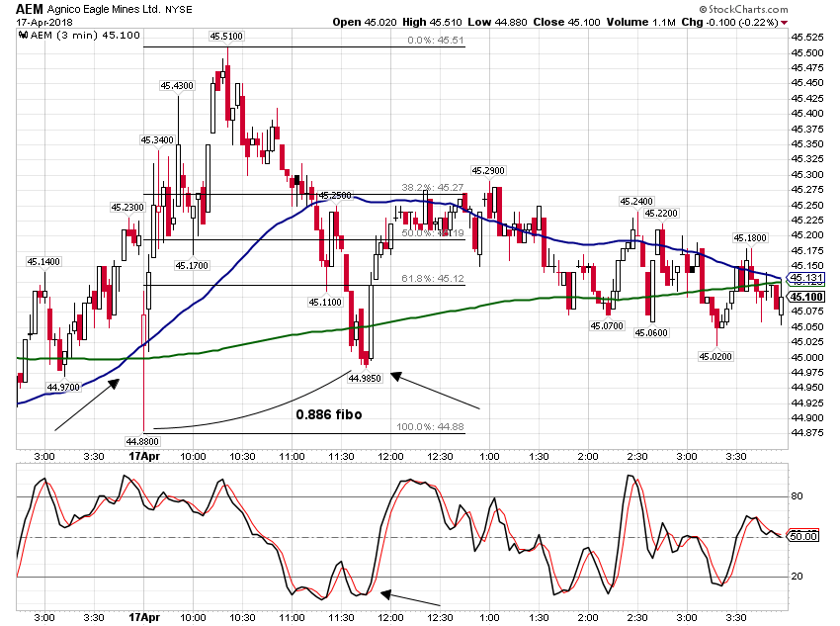Click the arrowhead pointing at 44.9850 low
This screenshot has width=840, height=626.
coord(396,376)
